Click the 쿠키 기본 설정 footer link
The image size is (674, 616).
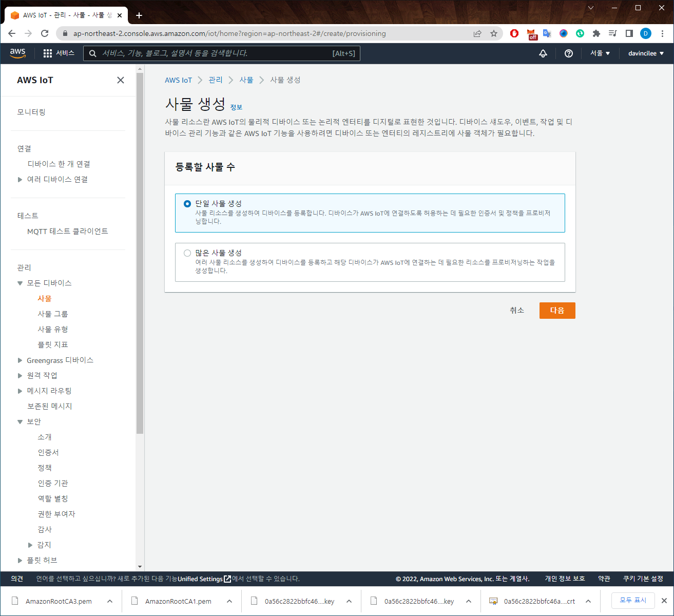point(643,579)
